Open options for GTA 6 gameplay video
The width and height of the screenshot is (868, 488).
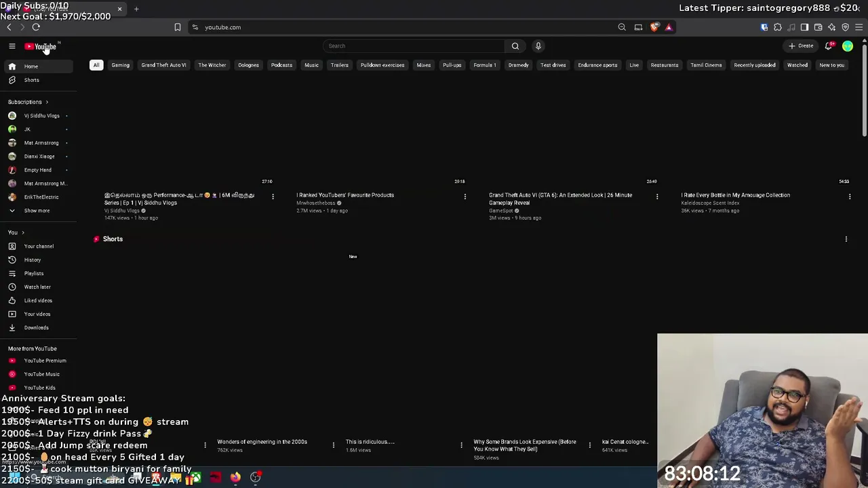[x=657, y=197]
